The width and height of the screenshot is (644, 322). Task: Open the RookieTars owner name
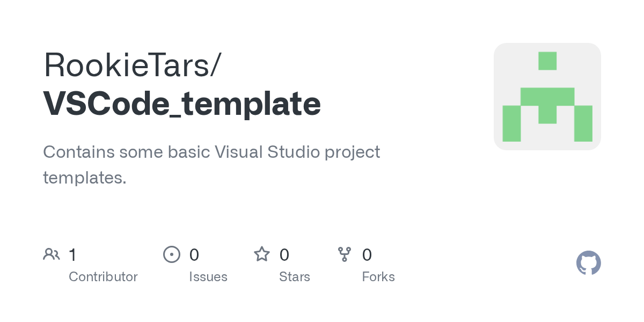[131, 64]
